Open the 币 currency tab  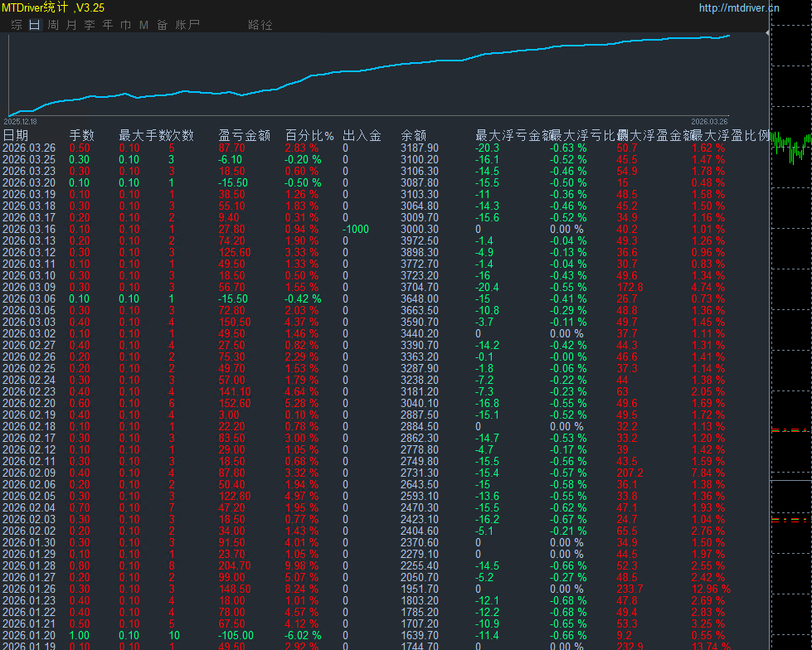pyautogui.click(x=126, y=25)
